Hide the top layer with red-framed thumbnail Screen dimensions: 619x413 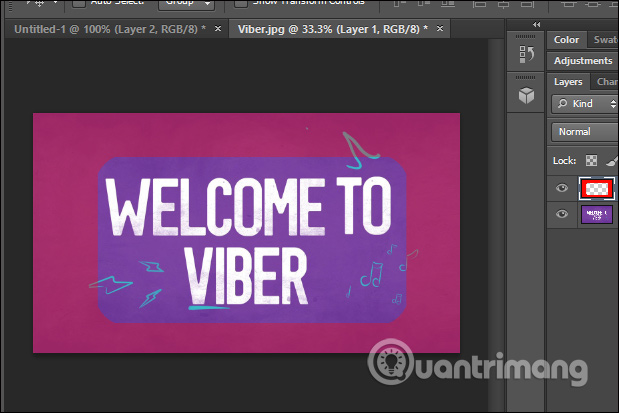[x=562, y=188]
